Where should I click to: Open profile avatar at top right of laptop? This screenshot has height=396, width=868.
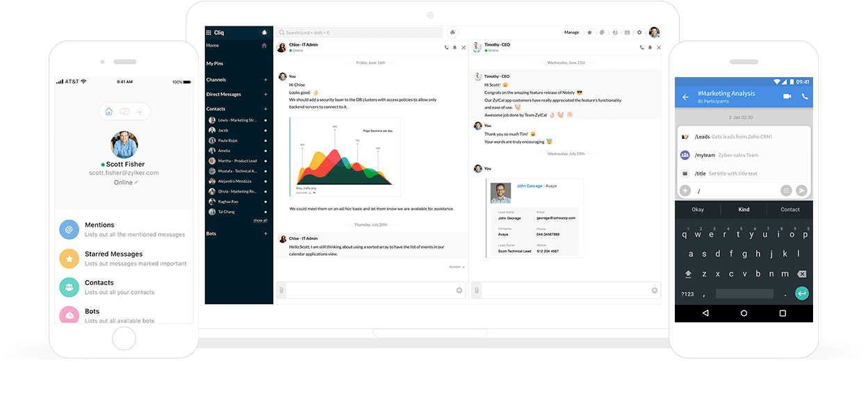tap(654, 32)
